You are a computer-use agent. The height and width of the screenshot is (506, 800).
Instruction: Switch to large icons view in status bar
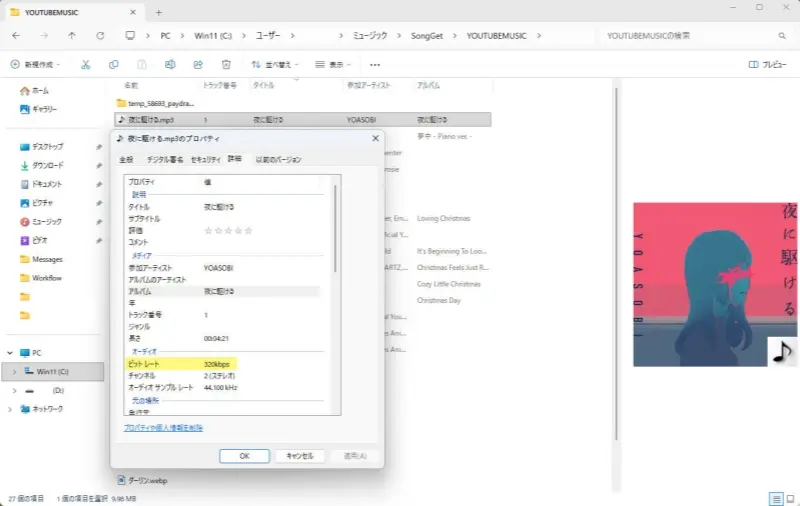[x=789, y=498]
